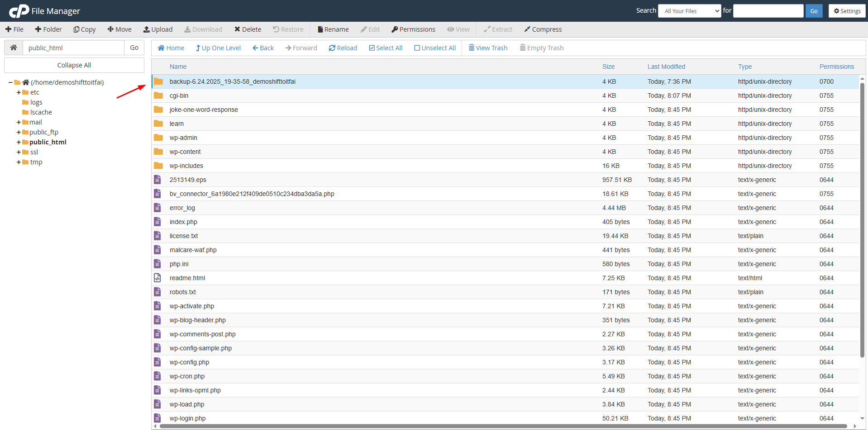Open Settings
The width and height of the screenshot is (868, 430).
[x=847, y=11]
